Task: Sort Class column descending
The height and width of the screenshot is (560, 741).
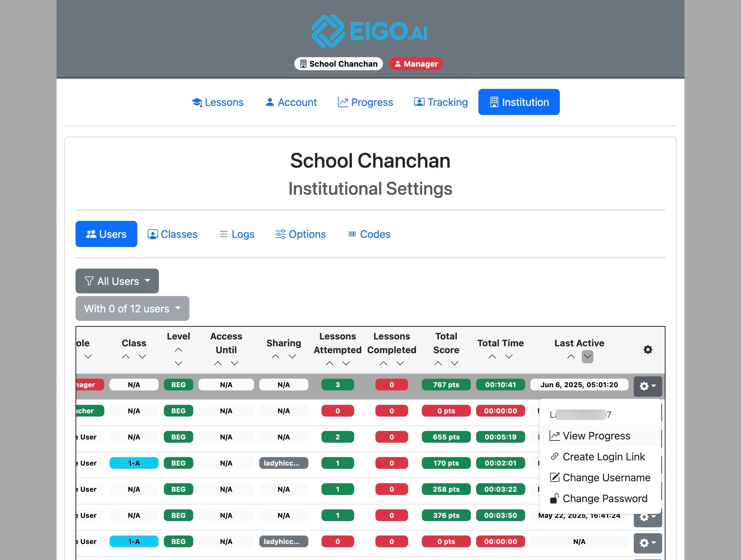Action: [142, 356]
